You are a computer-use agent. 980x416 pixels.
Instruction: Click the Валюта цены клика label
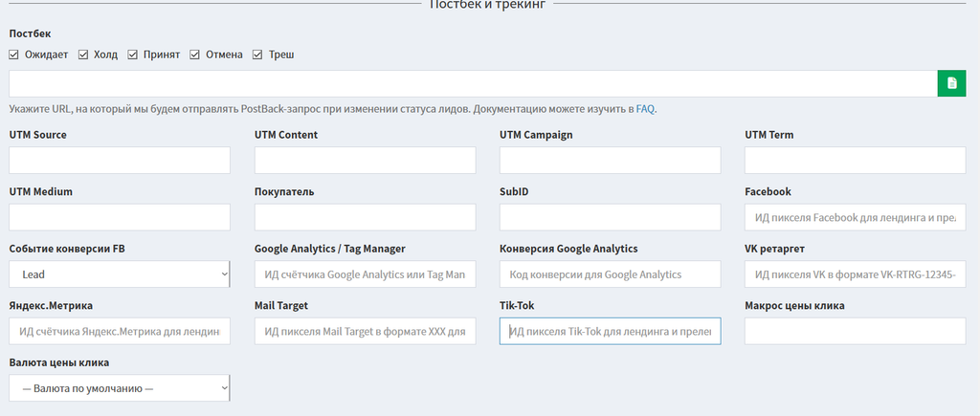coord(59,362)
